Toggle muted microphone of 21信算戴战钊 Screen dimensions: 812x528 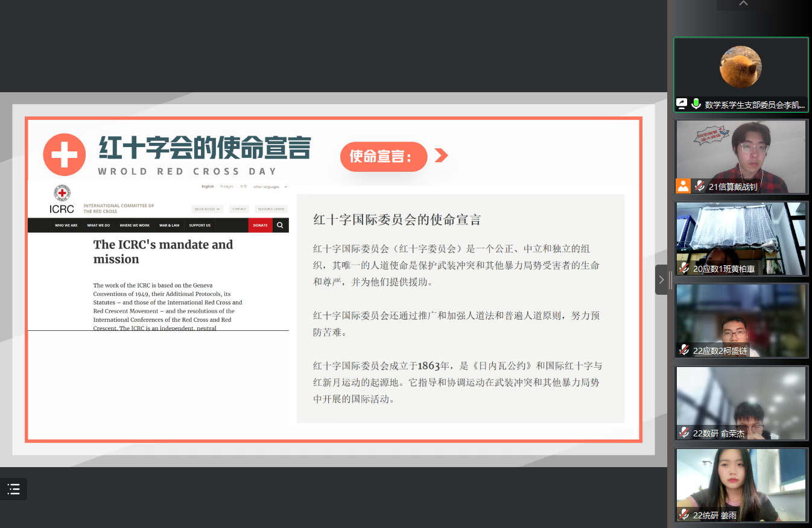(700, 186)
